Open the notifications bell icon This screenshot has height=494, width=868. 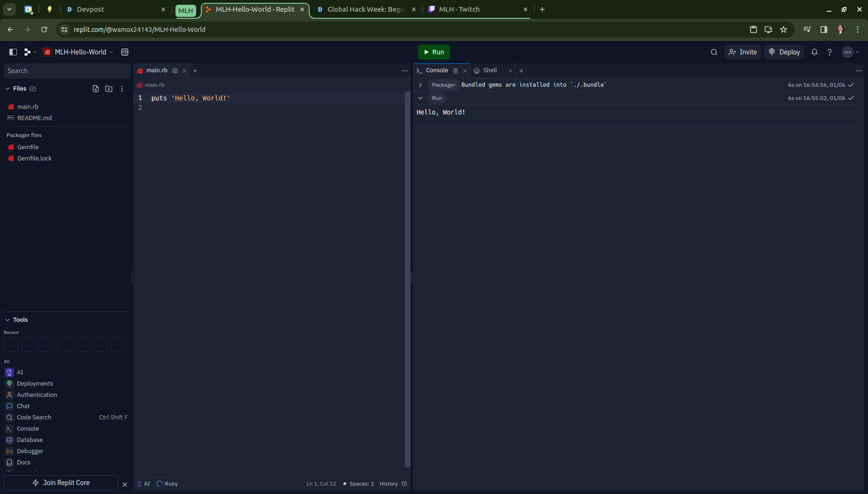[815, 52]
